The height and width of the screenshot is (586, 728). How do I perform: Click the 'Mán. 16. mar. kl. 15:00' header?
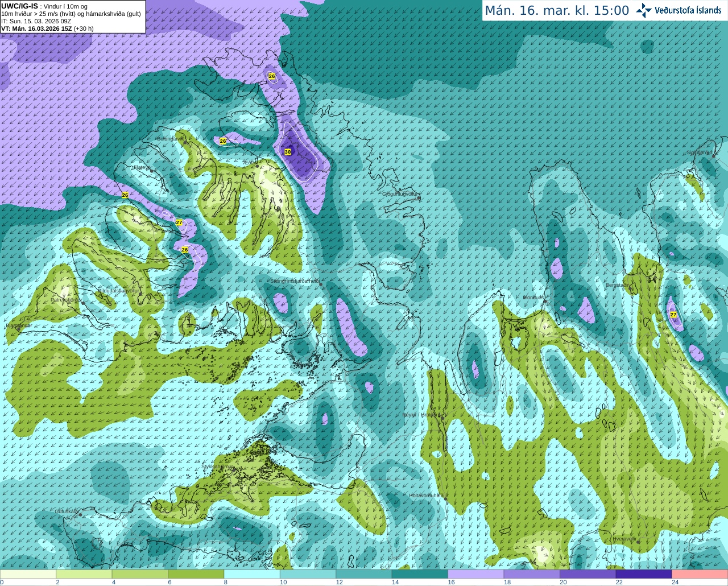point(557,10)
